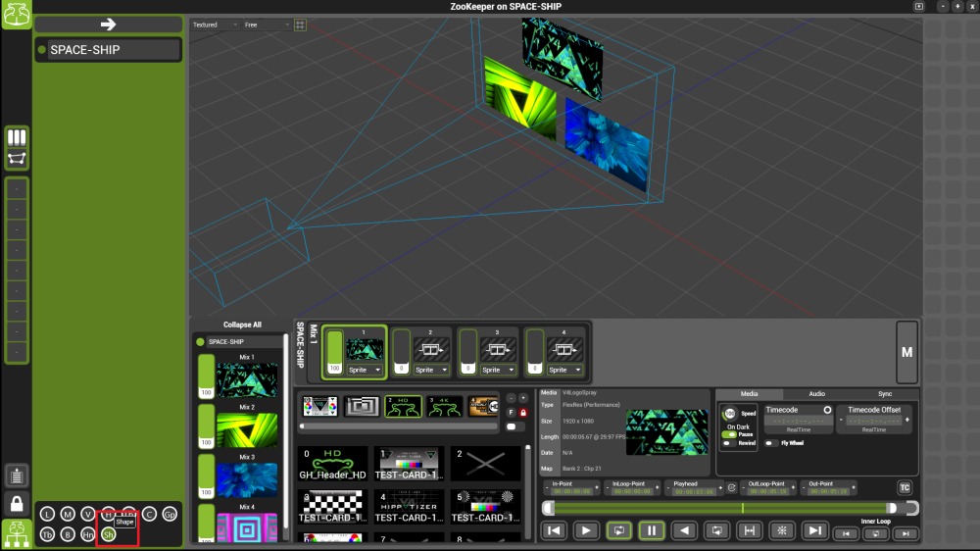This screenshot has height=551, width=980.
Task: Switch to the Sync tab
Action: coord(884,394)
